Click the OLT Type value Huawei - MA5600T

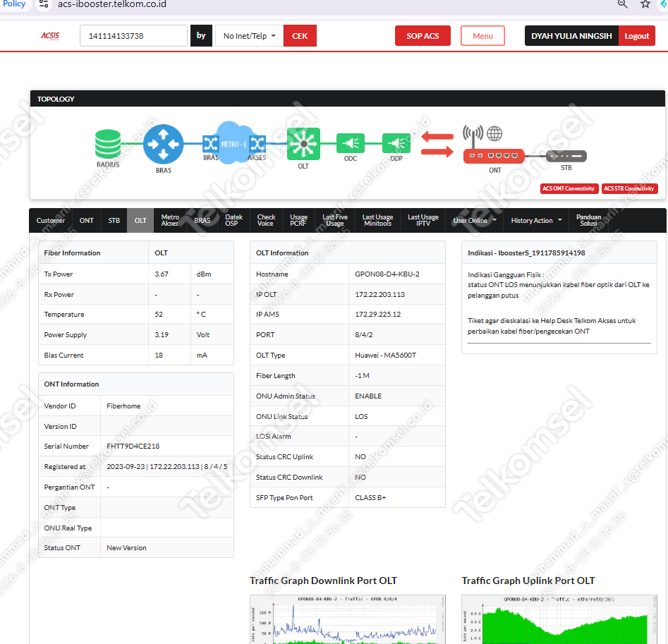[385, 356]
